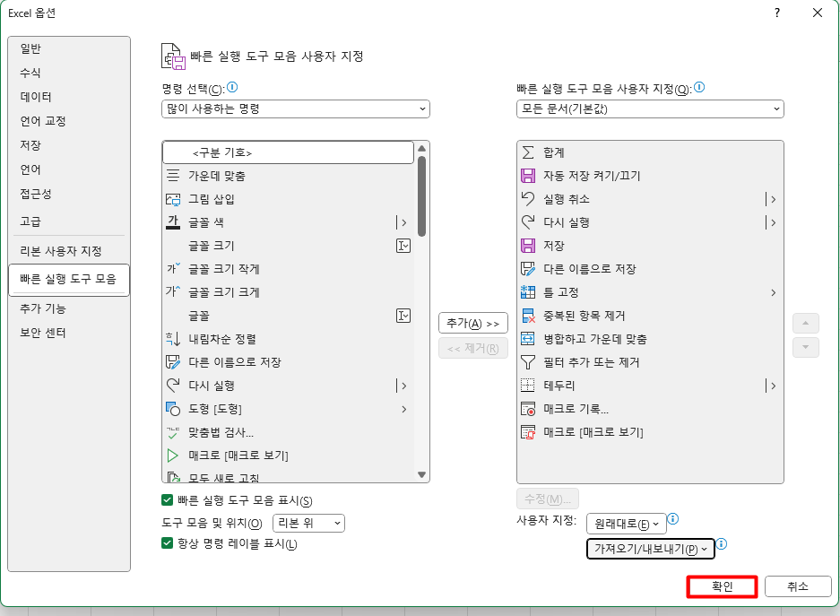Select the 도형 [도형] icon
This screenshot has height=616, width=840.
tap(173, 409)
